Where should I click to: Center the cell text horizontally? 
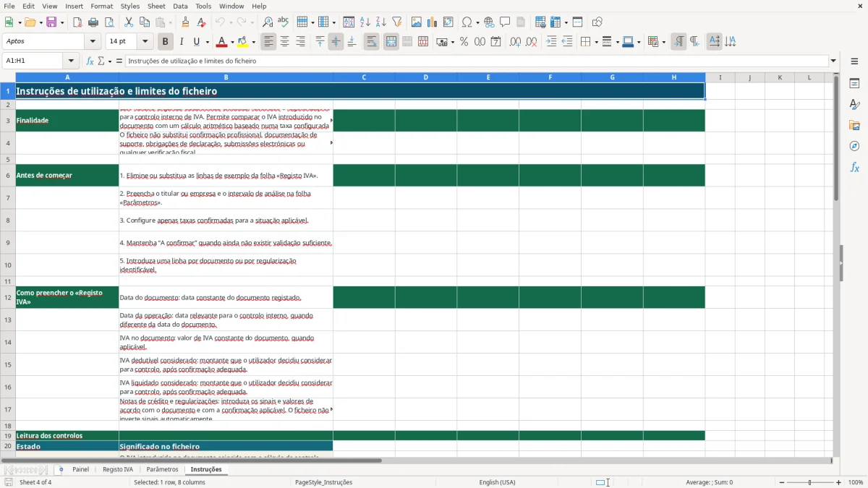click(x=285, y=42)
